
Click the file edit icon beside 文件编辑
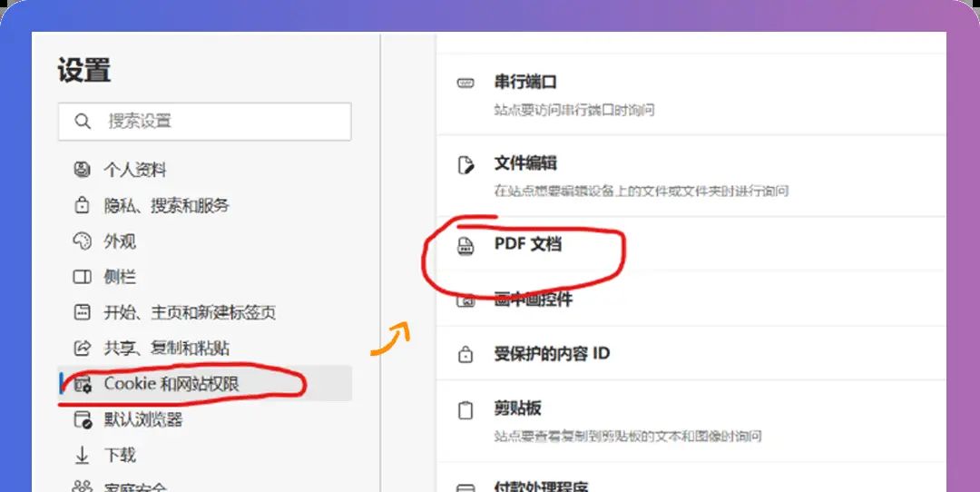[x=465, y=165]
